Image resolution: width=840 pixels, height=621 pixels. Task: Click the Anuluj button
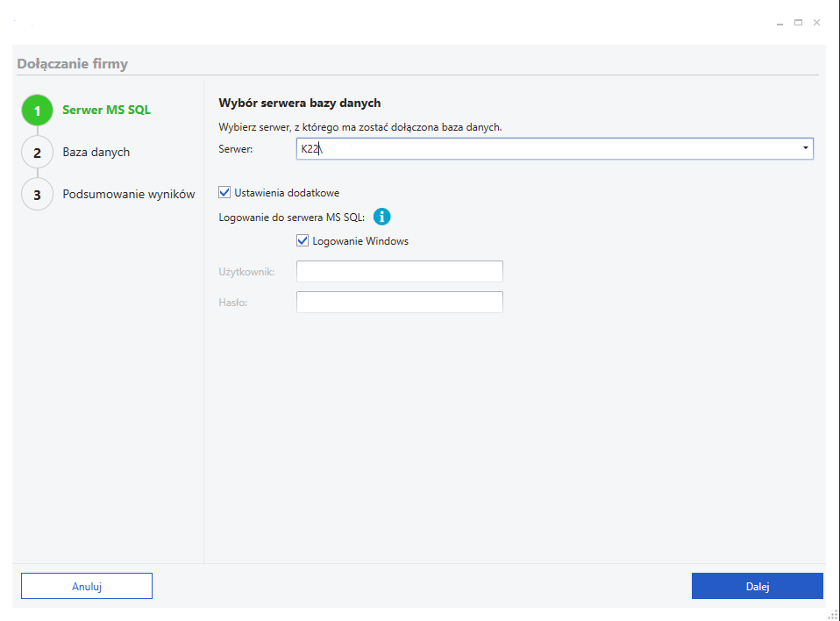pos(87,586)
